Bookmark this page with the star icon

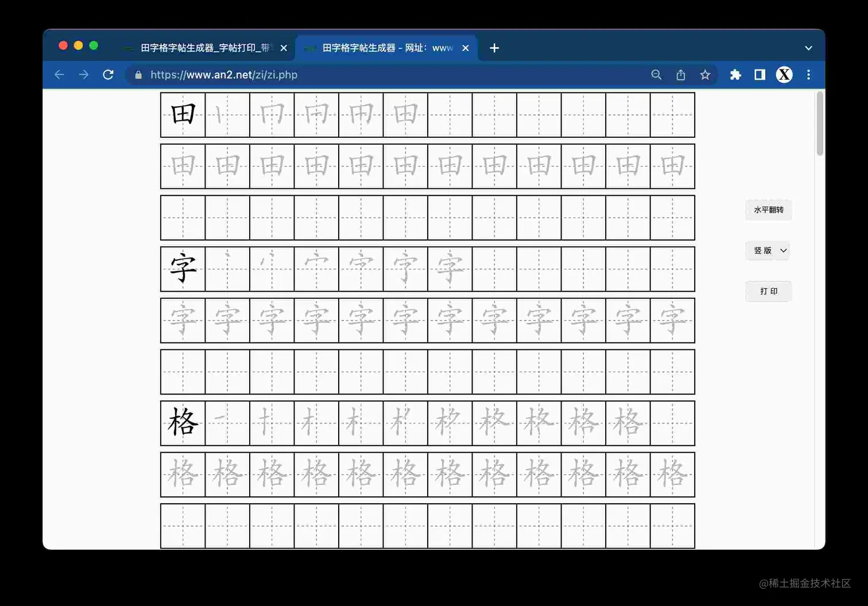pyautogui.click(x=705, y=75)
